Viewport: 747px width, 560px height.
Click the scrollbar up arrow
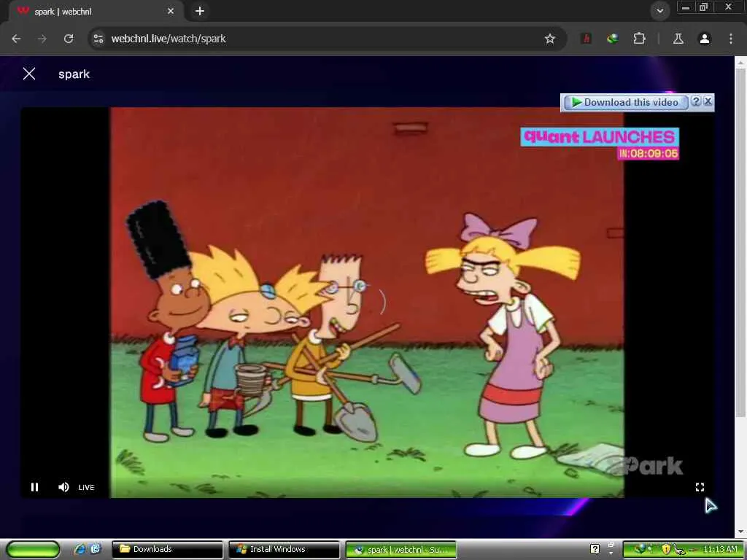click(x=741, y=62)
